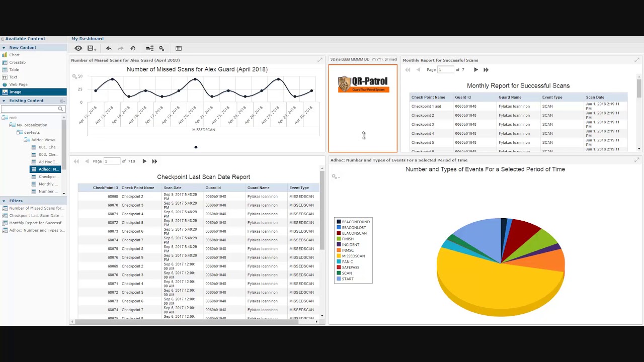Select Web Page under New Content
644x362 pixels.
[x=18, y=84]
